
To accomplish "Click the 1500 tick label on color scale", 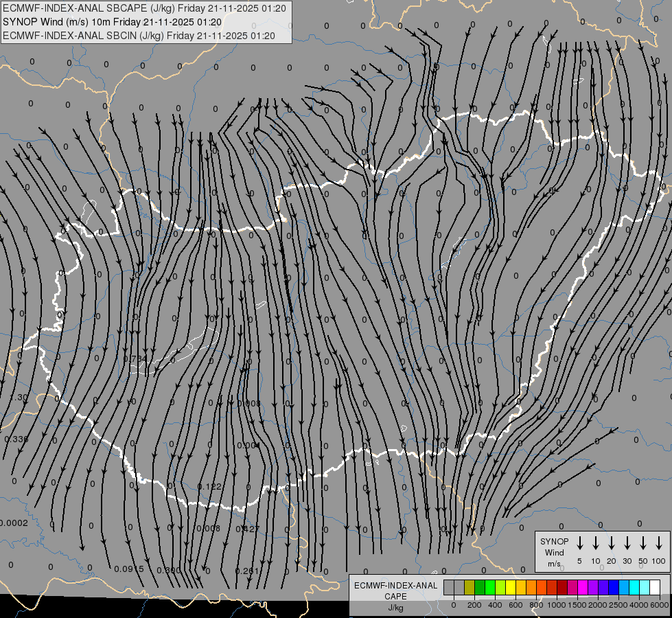I will pyautogui.click(x=577, y=605).
